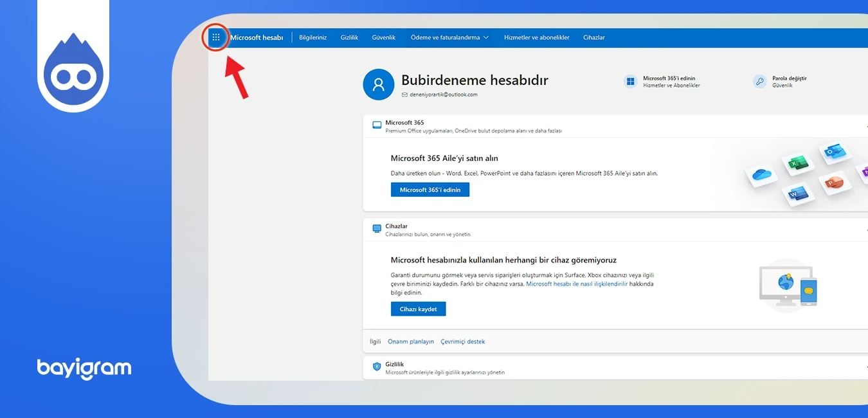Expand the Cihazlar section chevron
The image size is (868, 418).
click(865, 230)
